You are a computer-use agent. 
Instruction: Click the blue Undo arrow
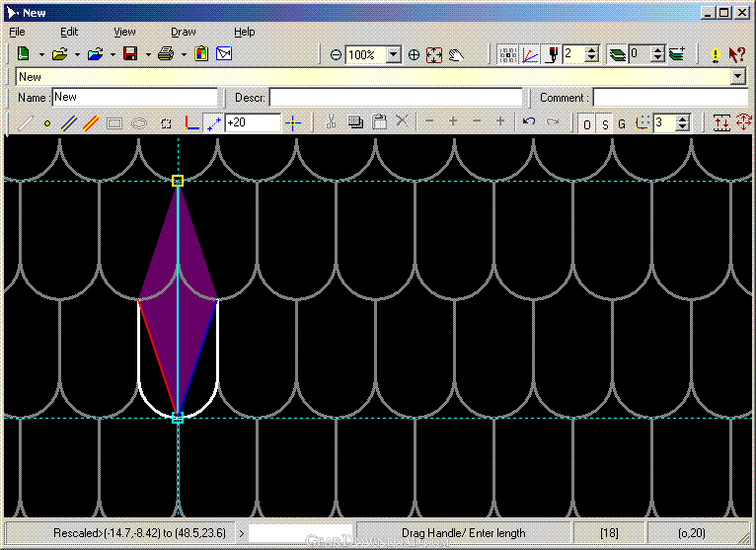tap(528, 121)
